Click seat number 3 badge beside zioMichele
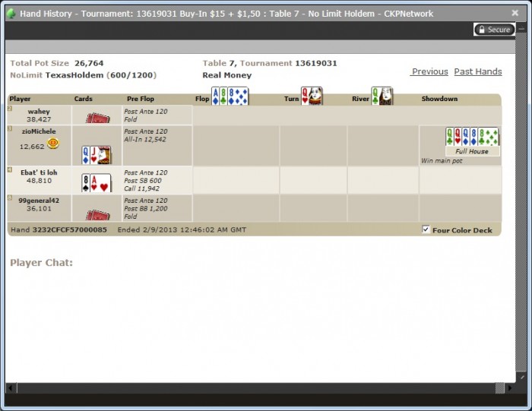 10,128
